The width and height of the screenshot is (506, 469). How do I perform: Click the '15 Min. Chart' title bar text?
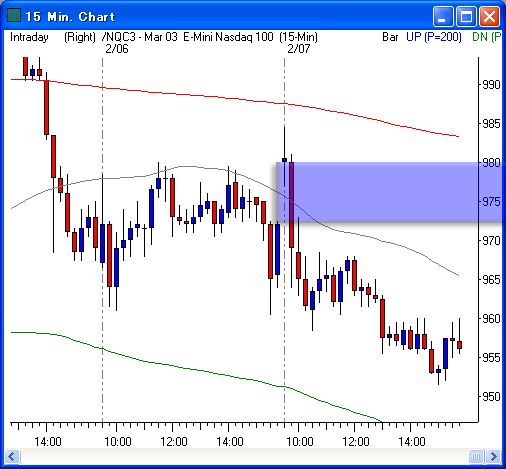coord(70,16)
